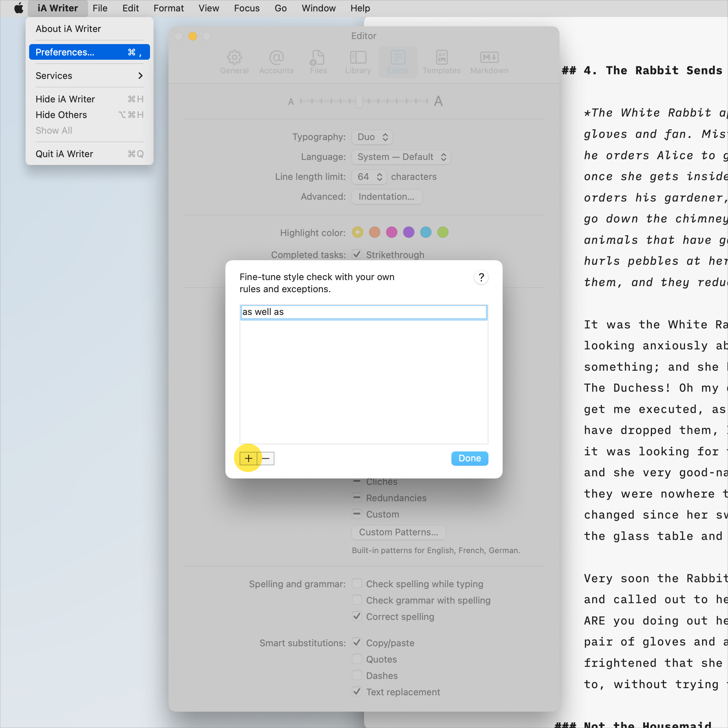Screen dimensions: 728x728
Task: Open the Markdown preferences tab
Action: pyautogui.click(x=489, y=62)
